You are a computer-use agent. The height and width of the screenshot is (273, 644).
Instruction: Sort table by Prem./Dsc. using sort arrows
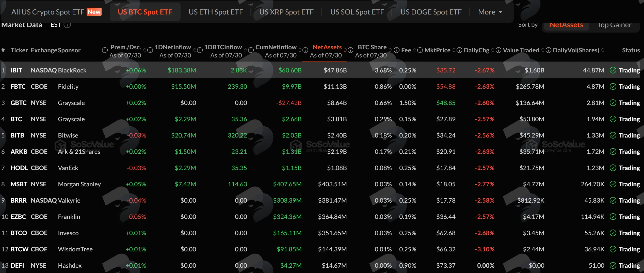[x=144, y=50]
